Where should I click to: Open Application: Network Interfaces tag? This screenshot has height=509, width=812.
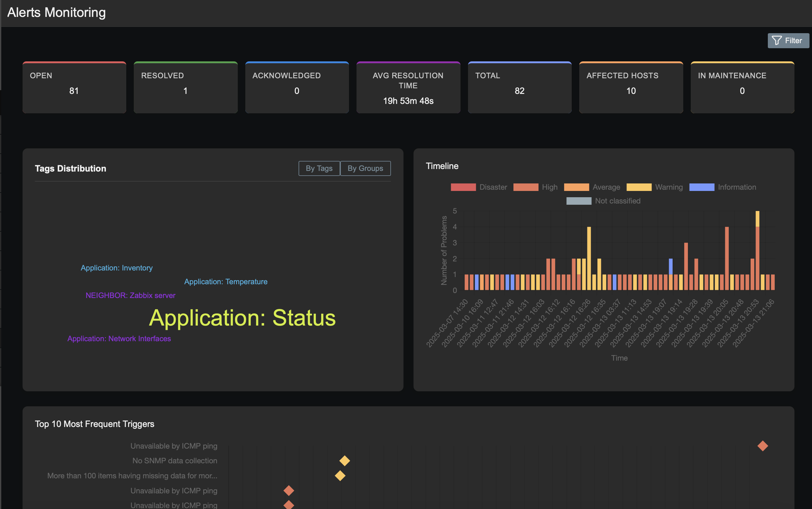119,339
